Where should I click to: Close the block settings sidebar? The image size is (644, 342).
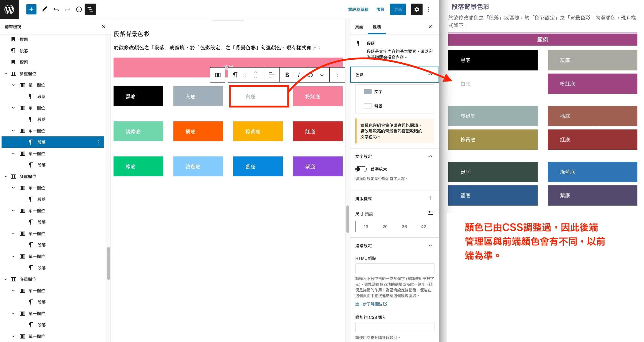[x=430, y=27]
